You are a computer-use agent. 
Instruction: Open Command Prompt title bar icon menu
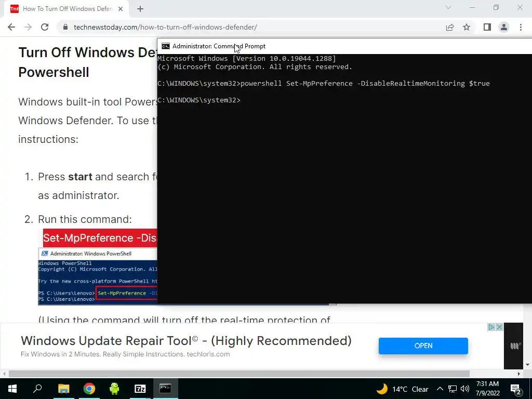[x=166, y=46]
